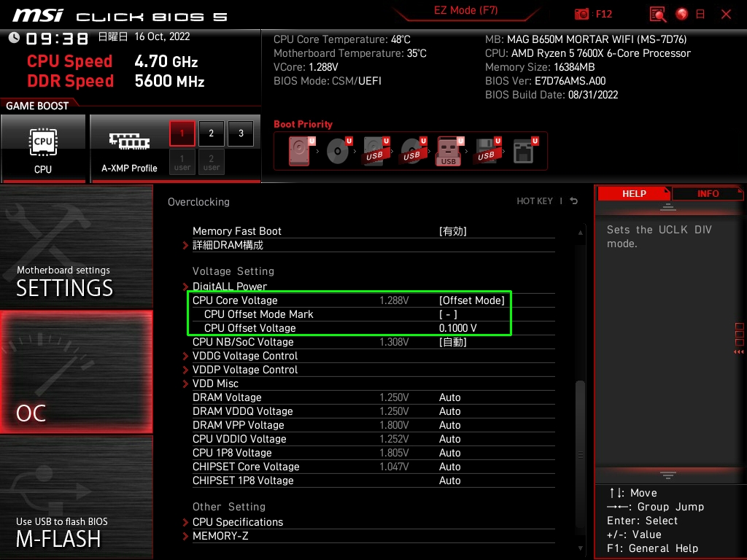Toggle the CPU Game Boost button
747x560 pixels.
point(43,148)
